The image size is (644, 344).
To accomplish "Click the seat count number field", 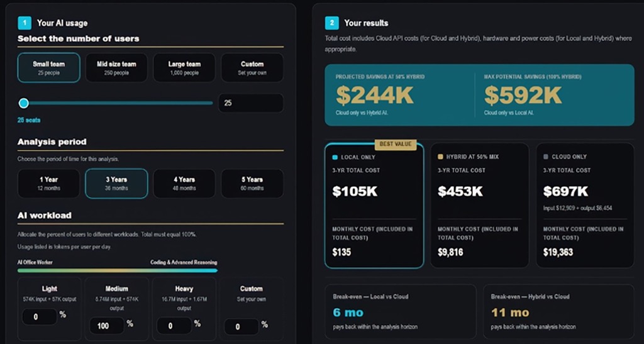I will point(250,103).
